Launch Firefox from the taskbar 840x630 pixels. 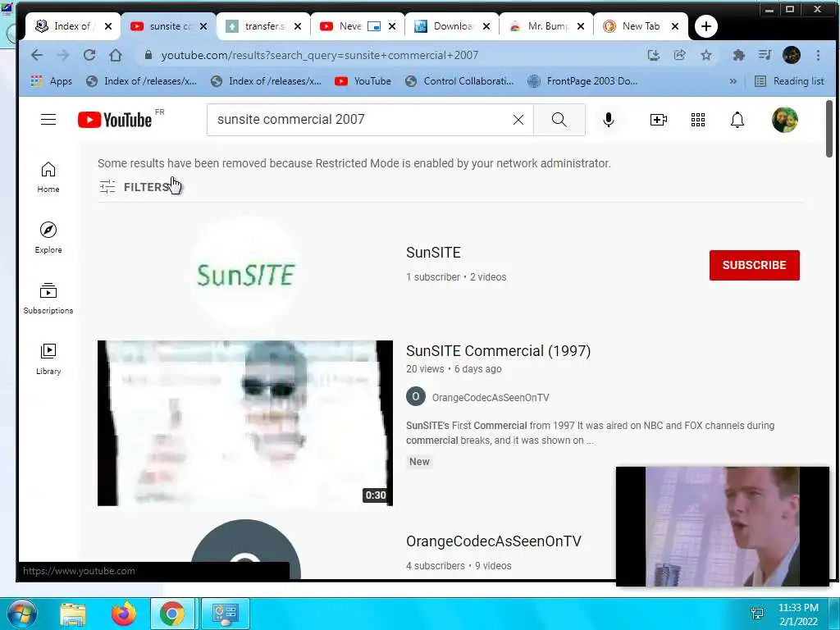pyautogui.click(x=124, y=614)
